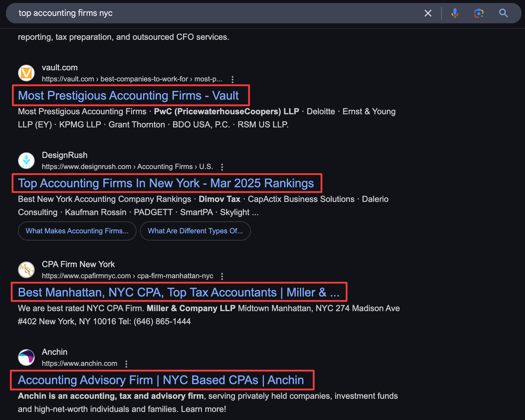
Task: Click the cpafirmnyc.com breadcrumb URL
Action: (x=128, y=276)
